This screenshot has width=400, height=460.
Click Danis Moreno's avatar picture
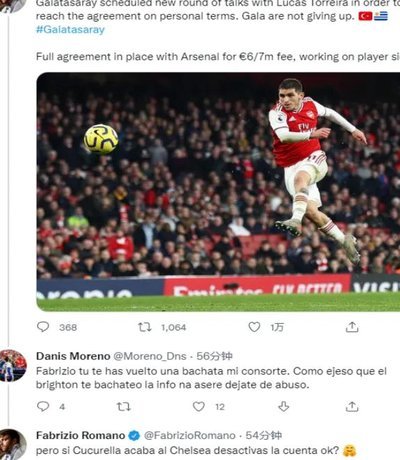click(x=13, y=365)
